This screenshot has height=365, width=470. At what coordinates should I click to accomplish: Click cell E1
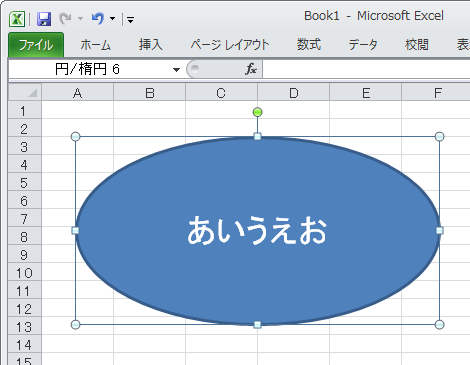coord(366,110)
